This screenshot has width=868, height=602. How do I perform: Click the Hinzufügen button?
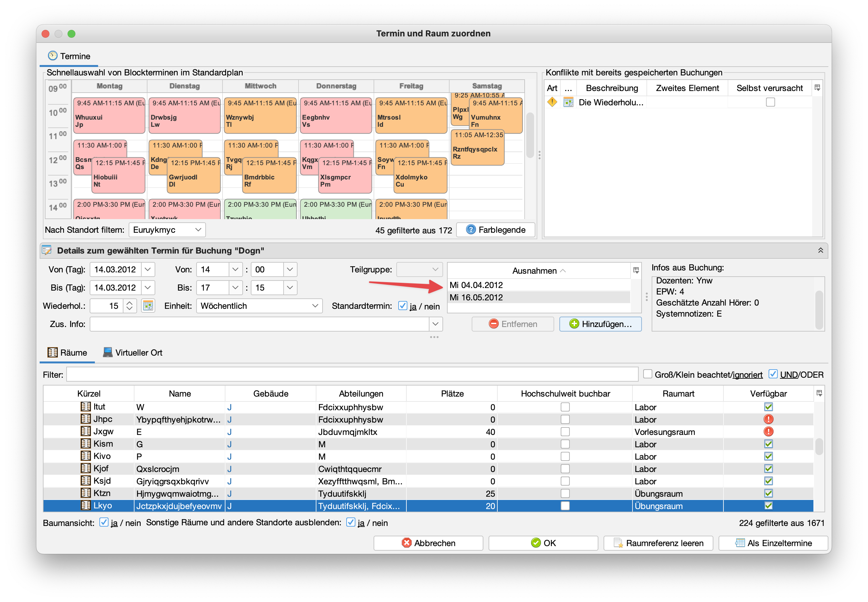coord(600,324)
